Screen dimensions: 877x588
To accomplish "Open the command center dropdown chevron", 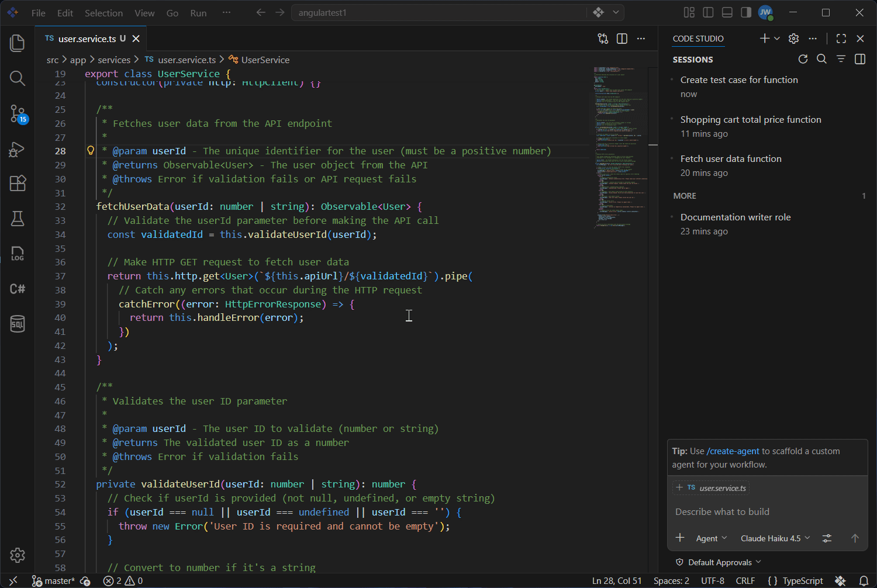I will (x=616, y=12).
